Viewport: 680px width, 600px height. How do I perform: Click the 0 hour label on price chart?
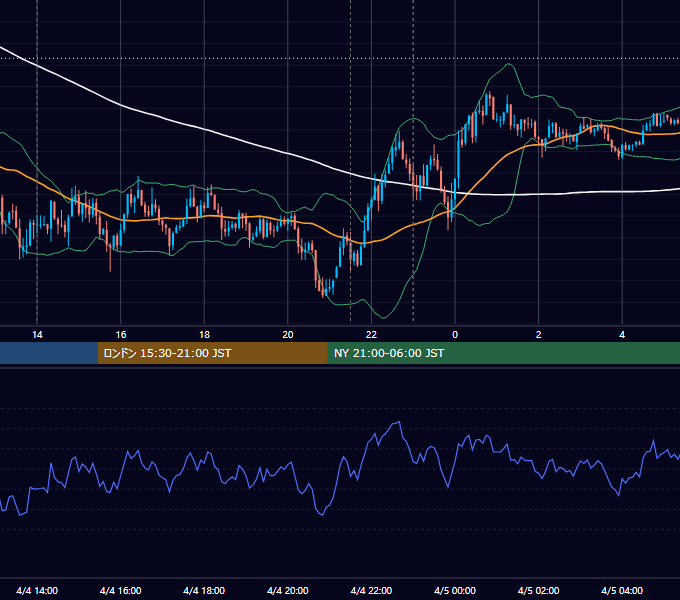(x=455, y=335)
